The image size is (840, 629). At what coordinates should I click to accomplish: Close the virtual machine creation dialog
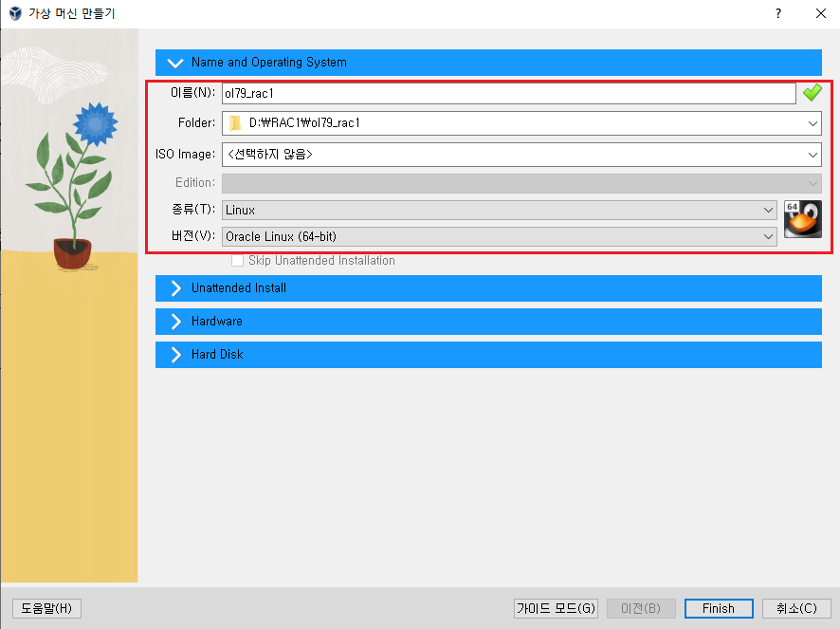coord(821,13)
